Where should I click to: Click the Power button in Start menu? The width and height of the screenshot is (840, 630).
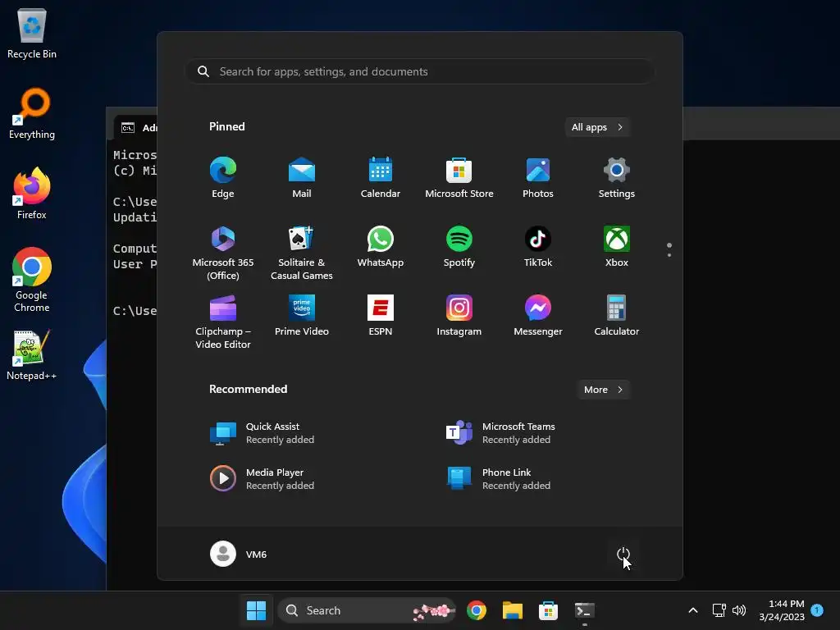[x=623, y=554]
